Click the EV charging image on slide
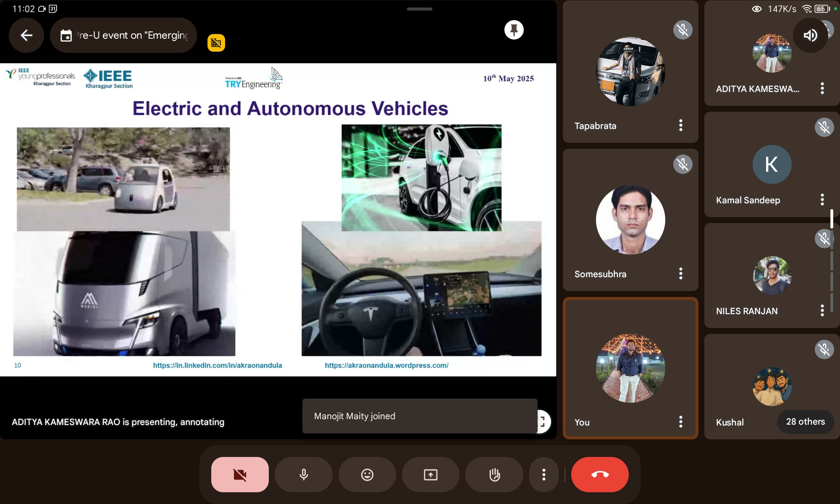 click(x=421, y=178)
